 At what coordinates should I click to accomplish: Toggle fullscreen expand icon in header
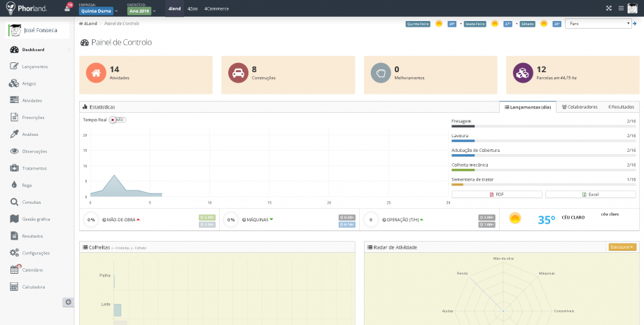point(609,8)
